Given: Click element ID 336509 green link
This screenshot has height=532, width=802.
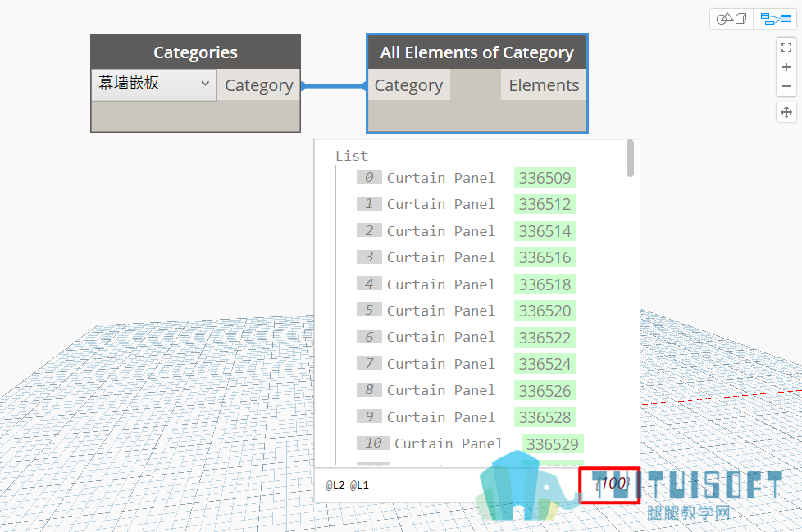Looking at the screenshot, I should 545,178.
